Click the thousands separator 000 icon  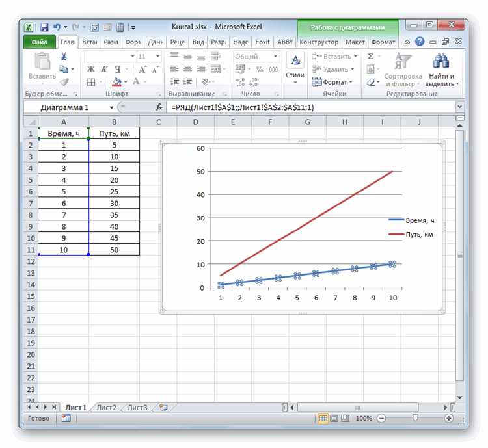click(273, 70)
